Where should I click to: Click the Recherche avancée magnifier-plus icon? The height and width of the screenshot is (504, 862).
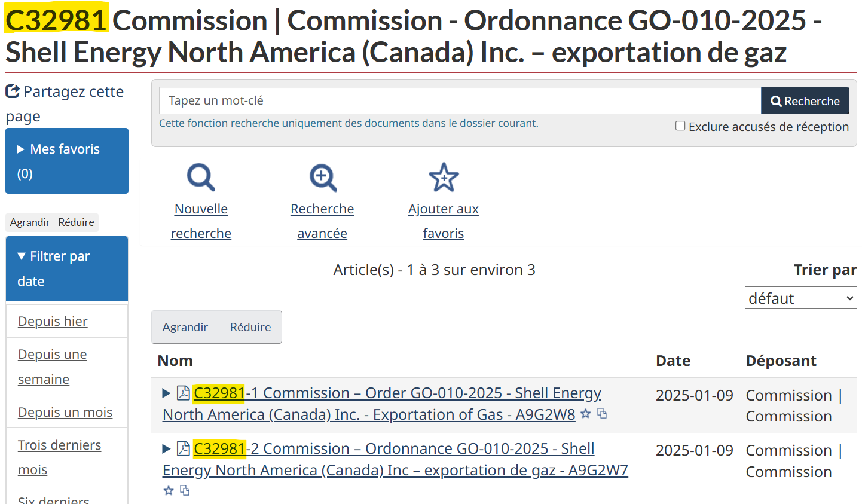pos(323,178)
